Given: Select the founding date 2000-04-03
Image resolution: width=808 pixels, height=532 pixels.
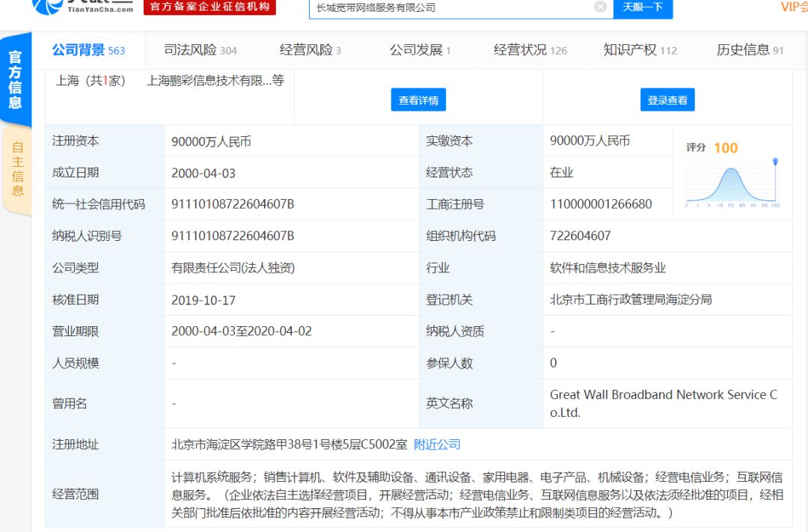Looking at the screenshot, I should 203,173.
